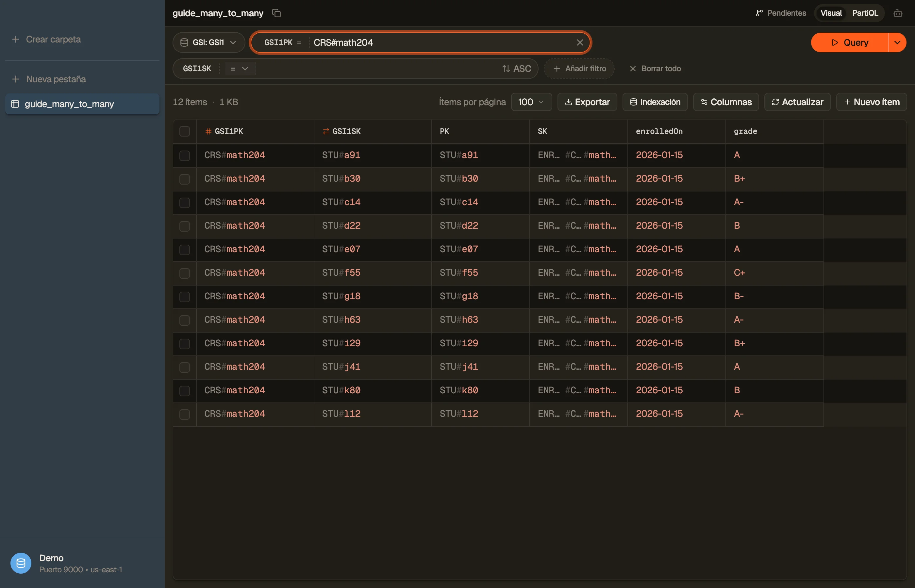Switch to PartiQL mode

click(865, 13)
